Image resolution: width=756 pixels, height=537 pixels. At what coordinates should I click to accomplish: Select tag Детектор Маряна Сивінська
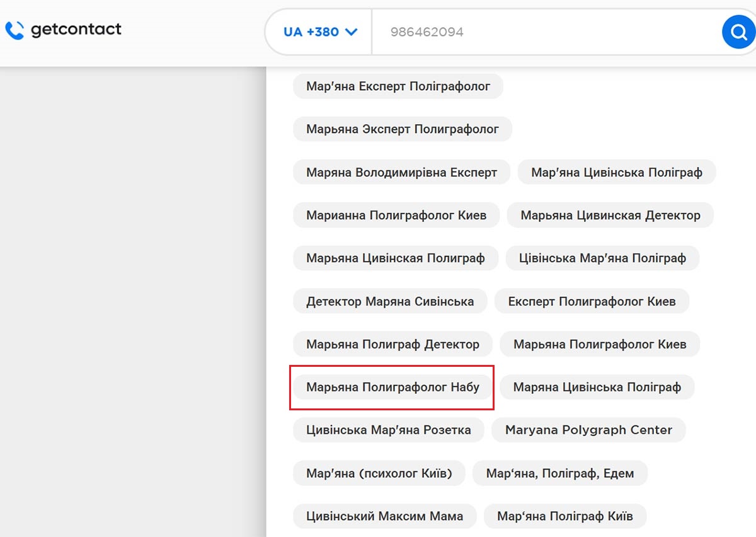pos(390,301)
